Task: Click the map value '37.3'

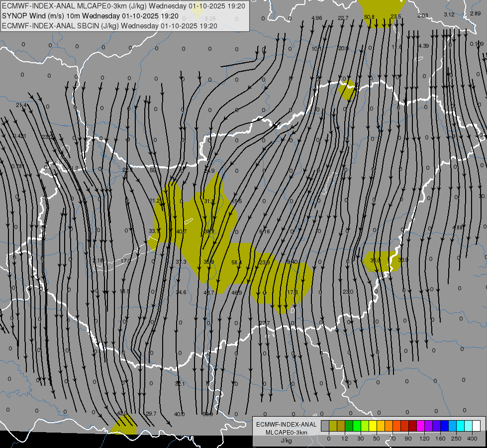Action: tap(181, 262)
